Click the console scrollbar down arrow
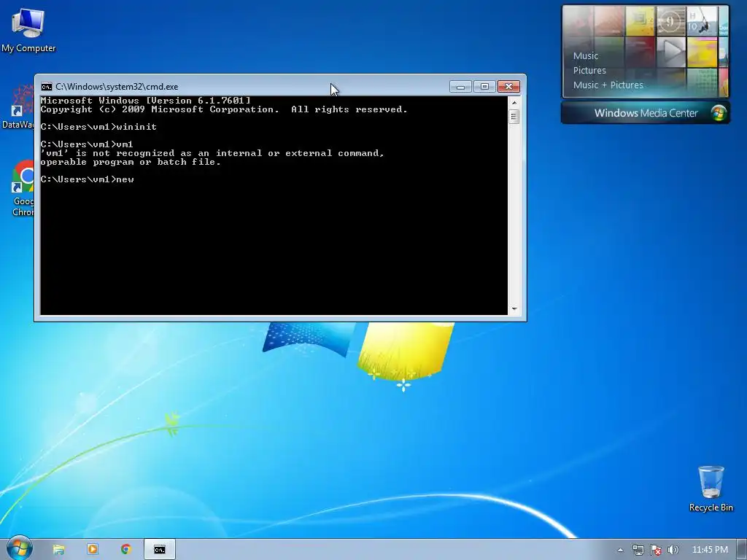Image resolution: width=747 pixels, height=560 pixels. [514, 309]
